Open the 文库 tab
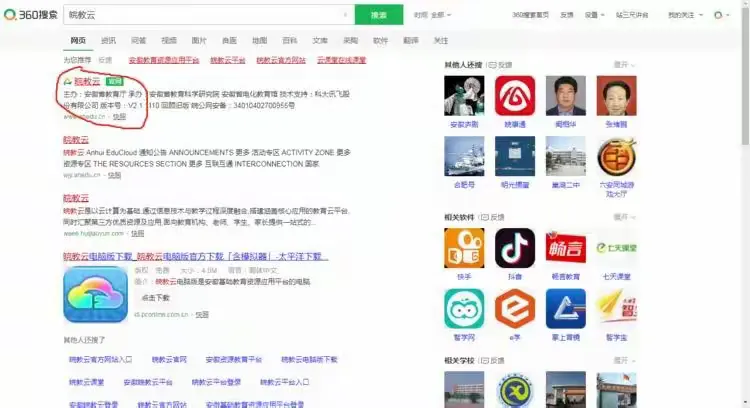 (320, 41)
